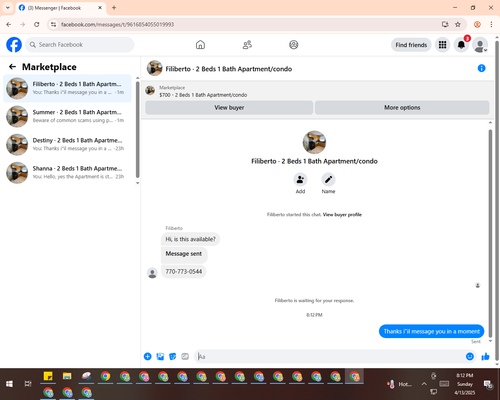
Task: Send a thumbs-up like
Action: point(485,357)
